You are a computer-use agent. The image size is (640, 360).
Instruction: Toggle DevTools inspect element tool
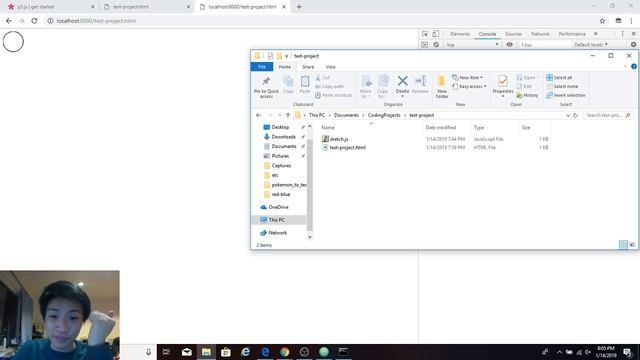[x=425, y=34]
